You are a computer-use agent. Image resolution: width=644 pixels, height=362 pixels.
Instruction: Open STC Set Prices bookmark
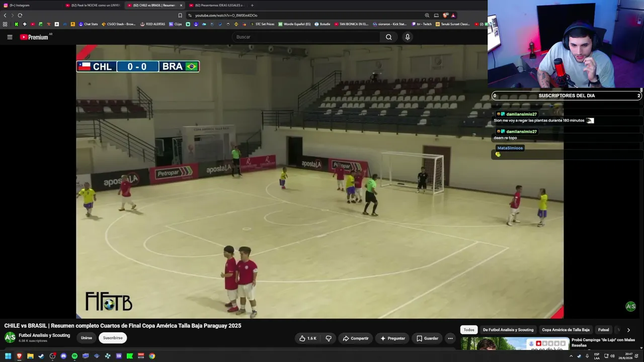263,24
